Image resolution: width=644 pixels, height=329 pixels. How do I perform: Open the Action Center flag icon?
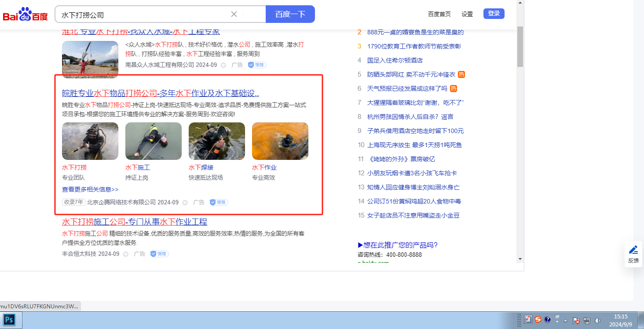tap(576, 321)
